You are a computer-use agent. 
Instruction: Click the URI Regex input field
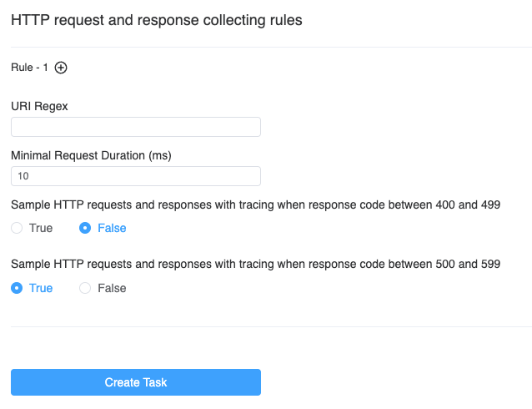pyautogui.click(x=135, y=127)
